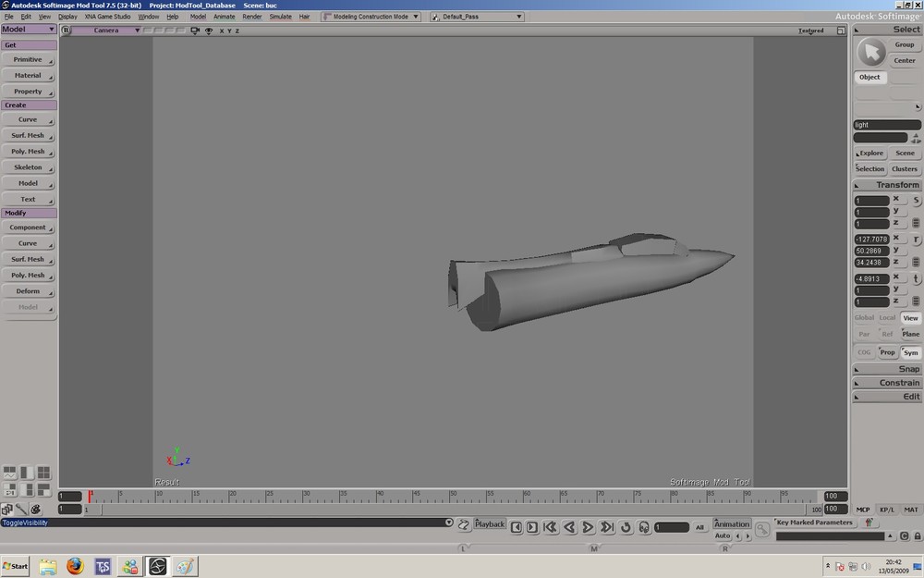Open Firefox from the taskbar

pos(75,566)
